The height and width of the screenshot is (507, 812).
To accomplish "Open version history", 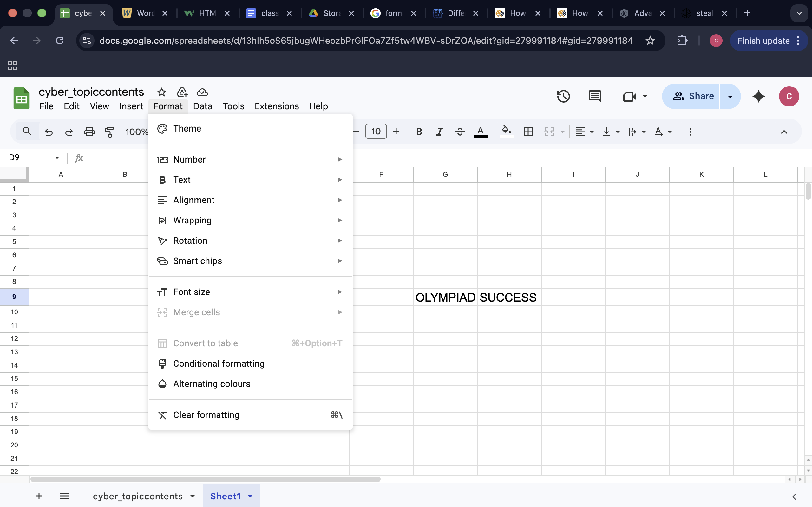I will point(563,96).
